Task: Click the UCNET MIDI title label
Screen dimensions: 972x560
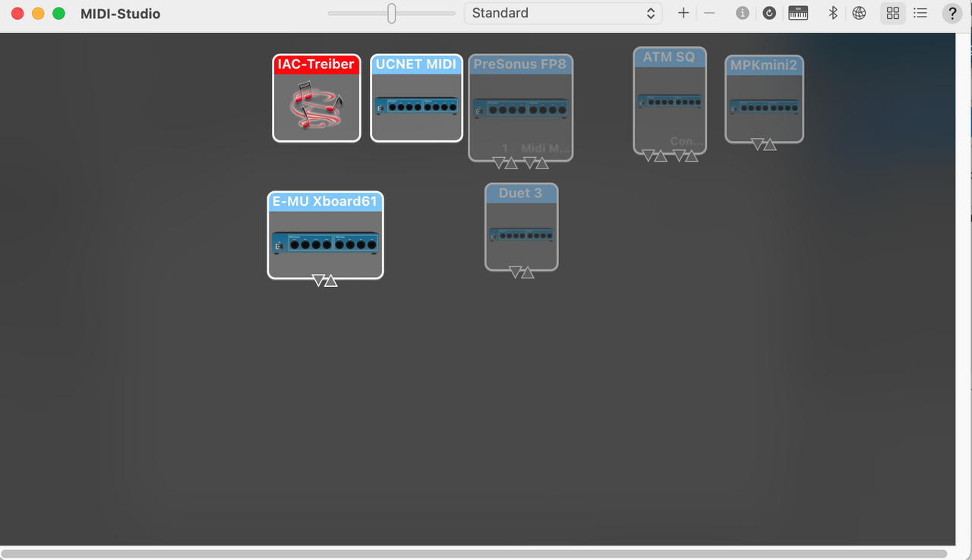Action: pos(416,64)
